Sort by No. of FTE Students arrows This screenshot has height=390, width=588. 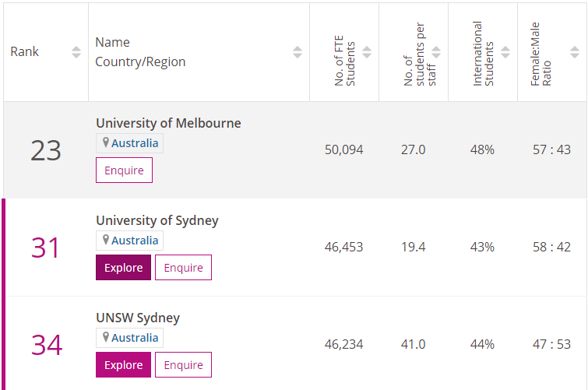point(367,52)
